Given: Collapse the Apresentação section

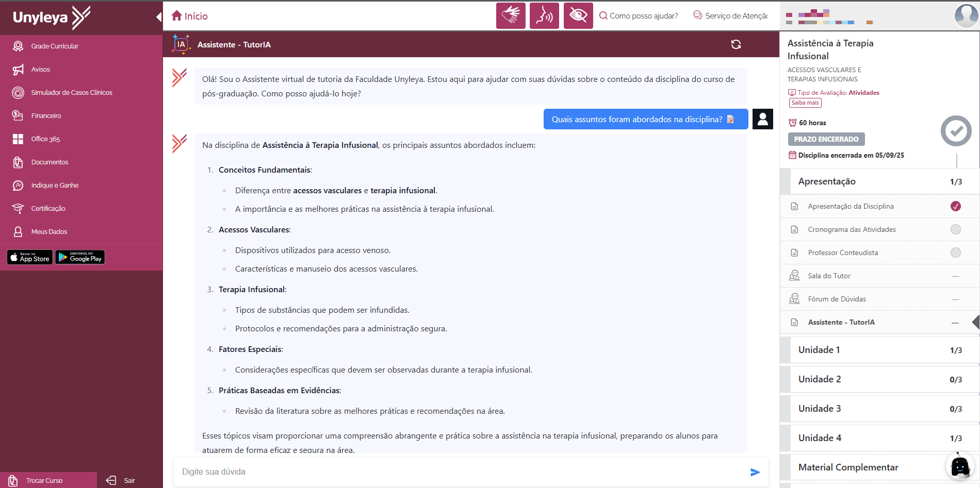Looking at the screenshot, I should (x=879, y=181).
